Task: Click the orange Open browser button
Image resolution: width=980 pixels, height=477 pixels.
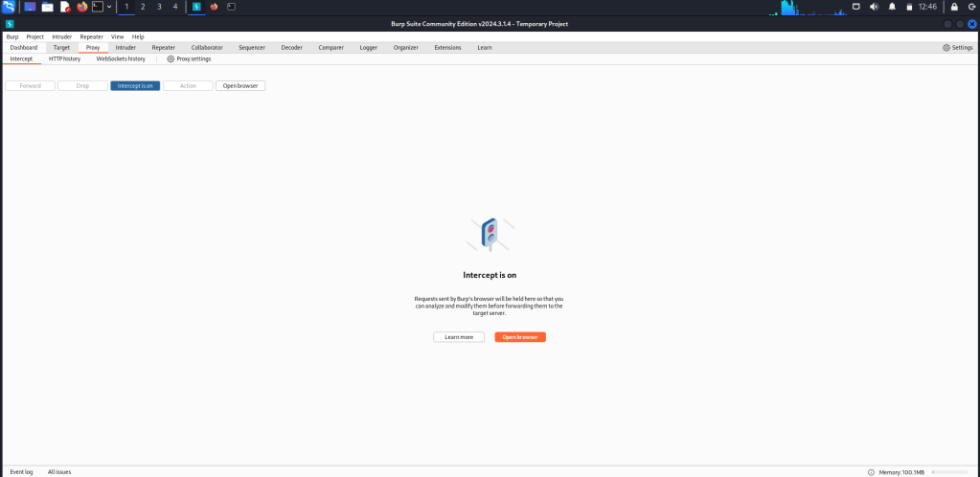Action: click(520, 337)
